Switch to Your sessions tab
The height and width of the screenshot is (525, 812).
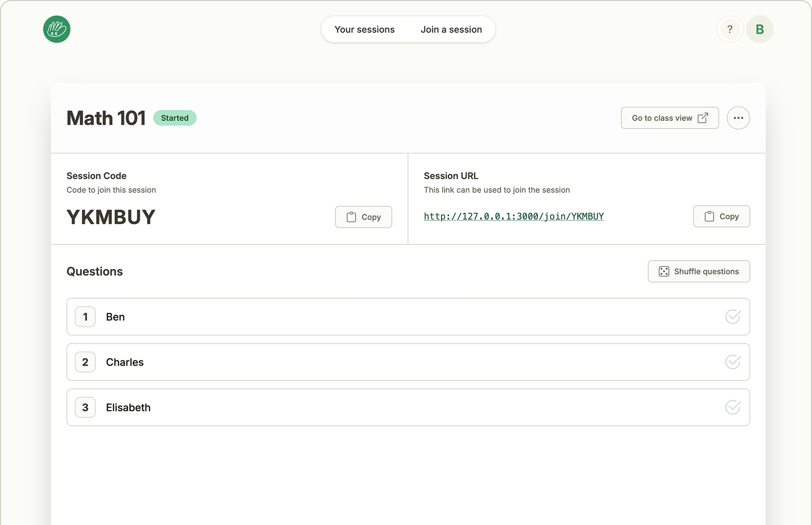point(365,29)
